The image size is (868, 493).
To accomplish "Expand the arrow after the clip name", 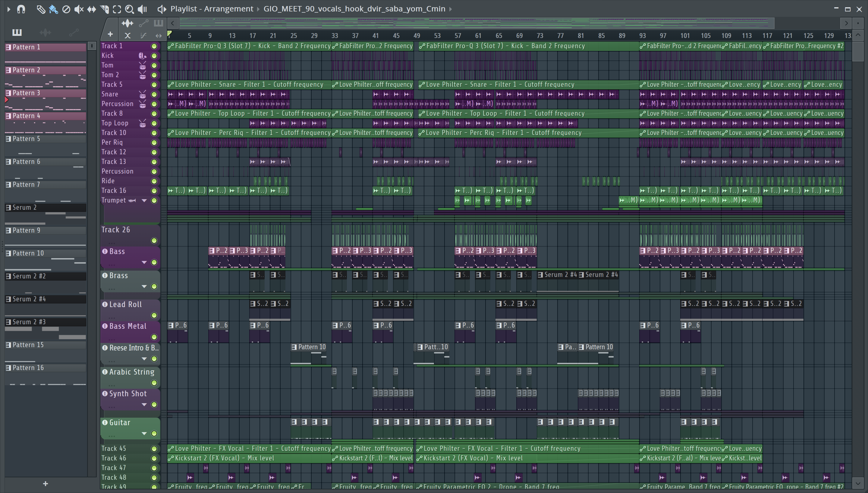I will [451, 9].
